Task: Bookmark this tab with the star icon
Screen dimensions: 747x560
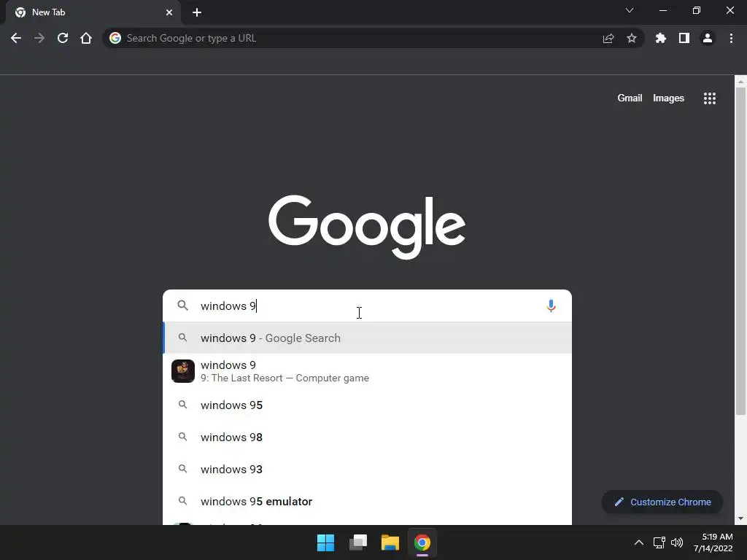Action: coord(631,38)
